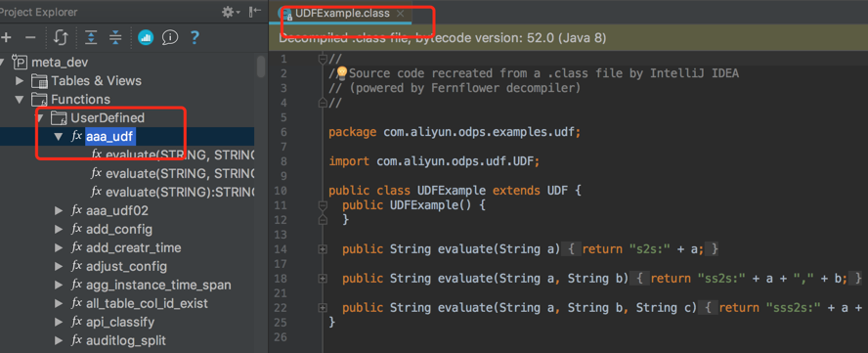This screenshot has height=353, width=868.
Task: Expand the folded evaluate method at line 18
Action: click(323, 278)
